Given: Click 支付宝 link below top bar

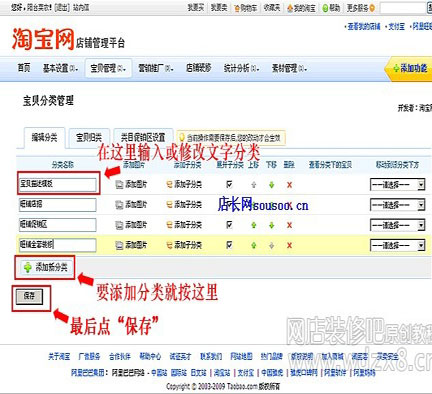Looking at the screenshot, I should (x=397, y=26).
